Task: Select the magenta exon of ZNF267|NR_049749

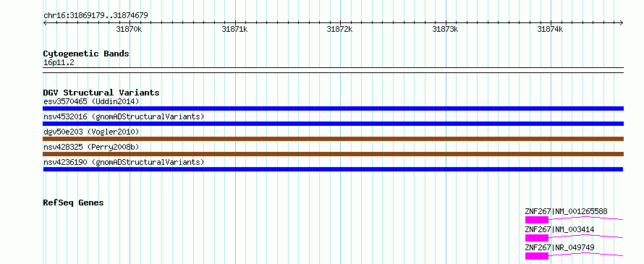Action: pos(537,256)
